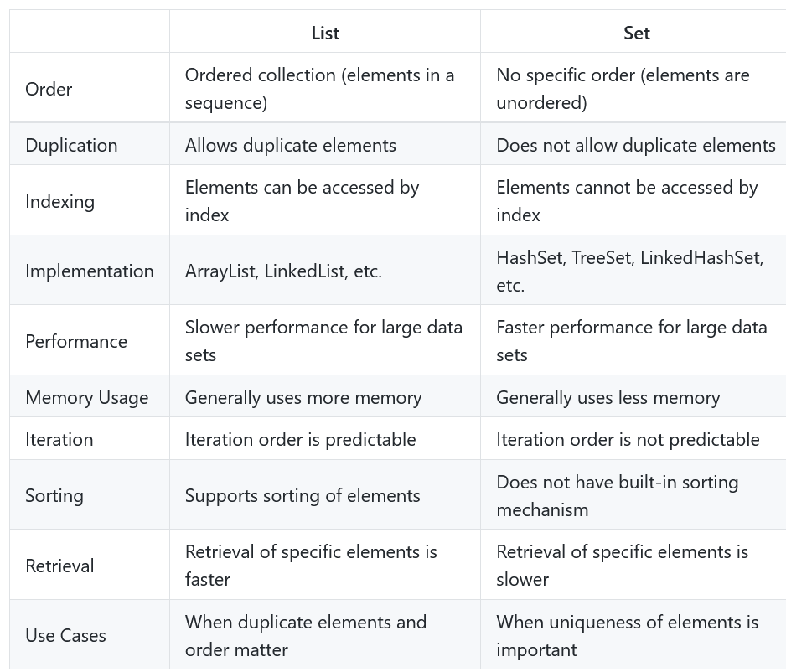
Task: Click 'Iteration order is predictable' cell
Action: (300, 439)
